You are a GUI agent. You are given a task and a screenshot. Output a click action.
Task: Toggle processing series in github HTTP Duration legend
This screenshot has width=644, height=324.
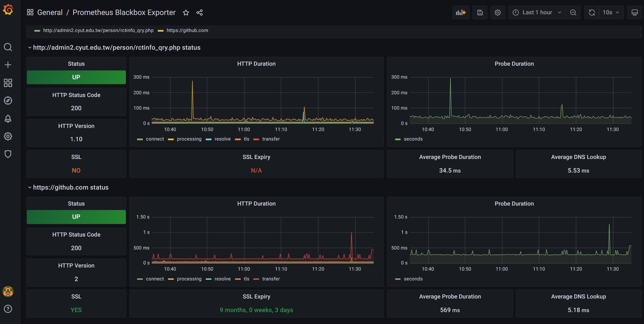click(189, 279)
